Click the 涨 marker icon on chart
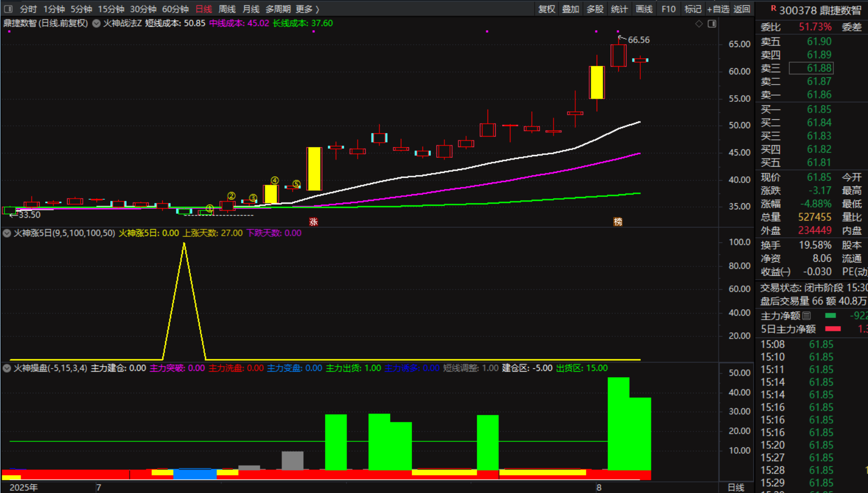 pyautogui.click(x=313, y=222)
